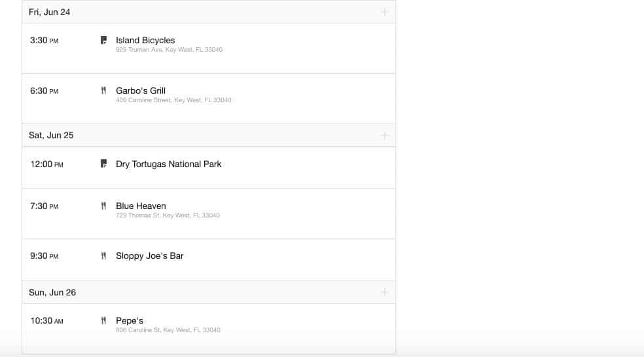The height and width of the screenshot is (357, 644).
Task: Click the fork-knife icon beside Garbo's Grill
Action: pos(103,90)
